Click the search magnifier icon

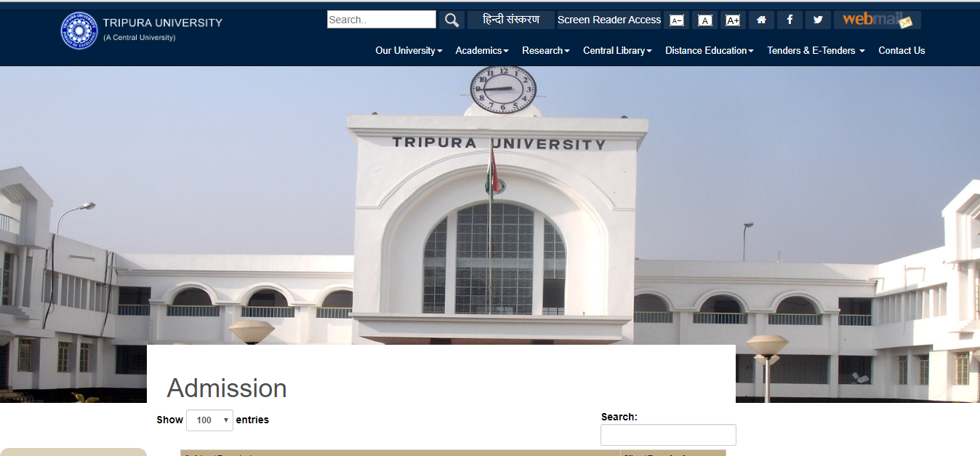pos(451,19)
